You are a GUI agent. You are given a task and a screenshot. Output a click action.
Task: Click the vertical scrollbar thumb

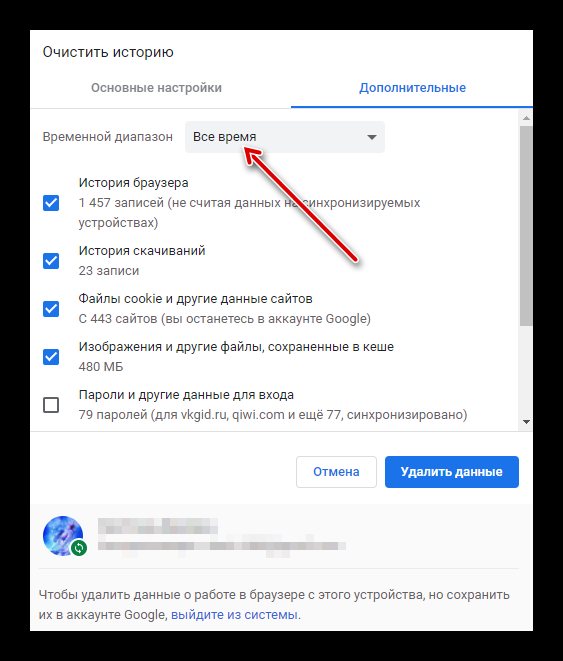click(x=526, y=226)
